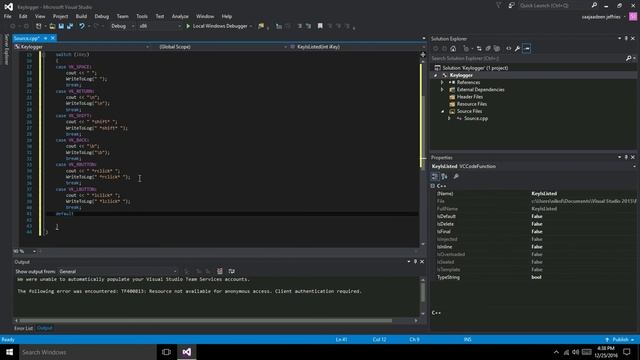Toggle Word Wrap in Output panel
The height and width of the screenshot is (360, 640).
pos(231,271)
